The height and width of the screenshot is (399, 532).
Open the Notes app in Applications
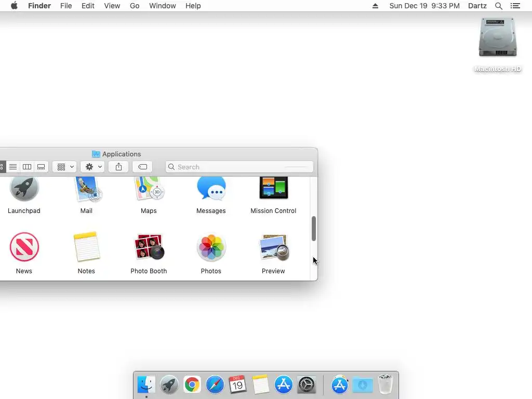click(x=87, y=247)
